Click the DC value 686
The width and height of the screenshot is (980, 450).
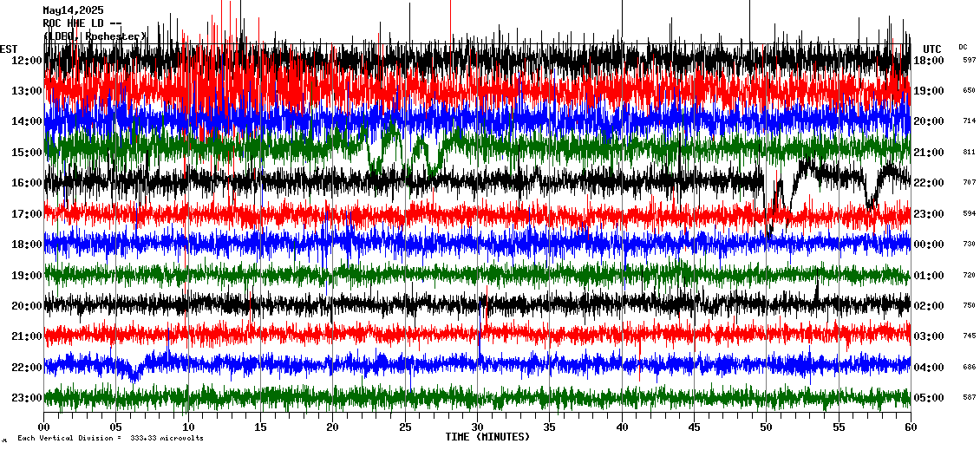(969, 367)
